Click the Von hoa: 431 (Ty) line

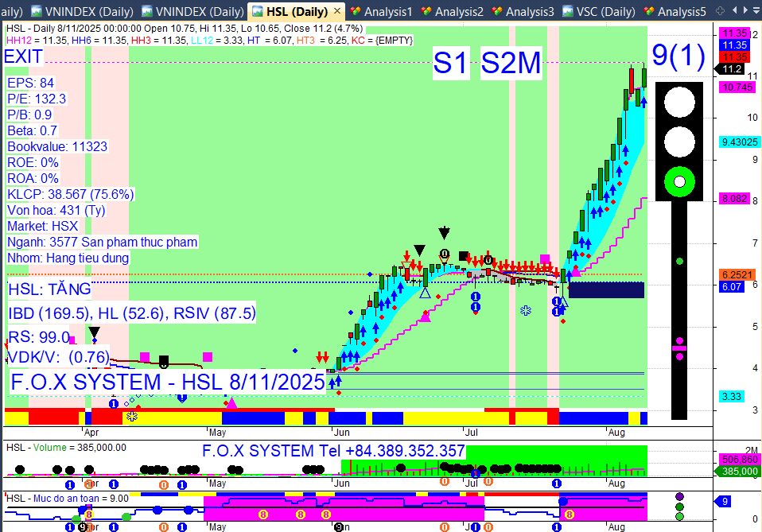(56, 211)
